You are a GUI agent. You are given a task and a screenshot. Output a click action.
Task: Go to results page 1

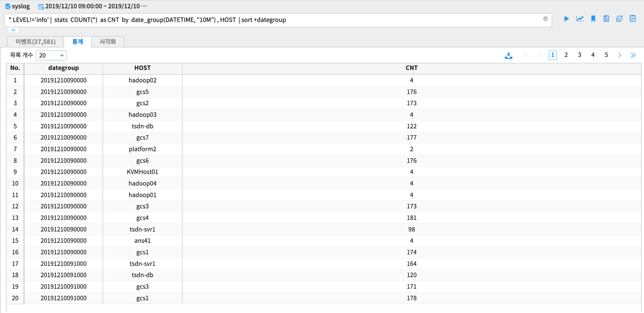553,55
